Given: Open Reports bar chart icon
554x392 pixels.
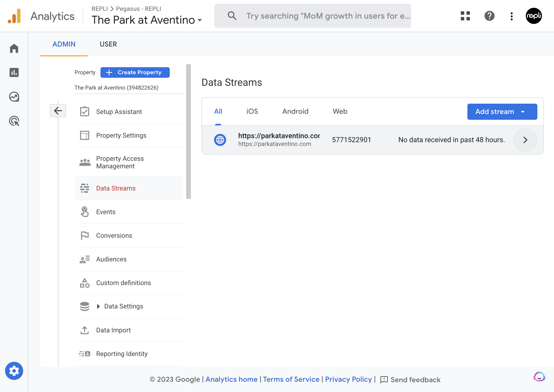Looking at the screenshot, I should (x=14, y=72).
